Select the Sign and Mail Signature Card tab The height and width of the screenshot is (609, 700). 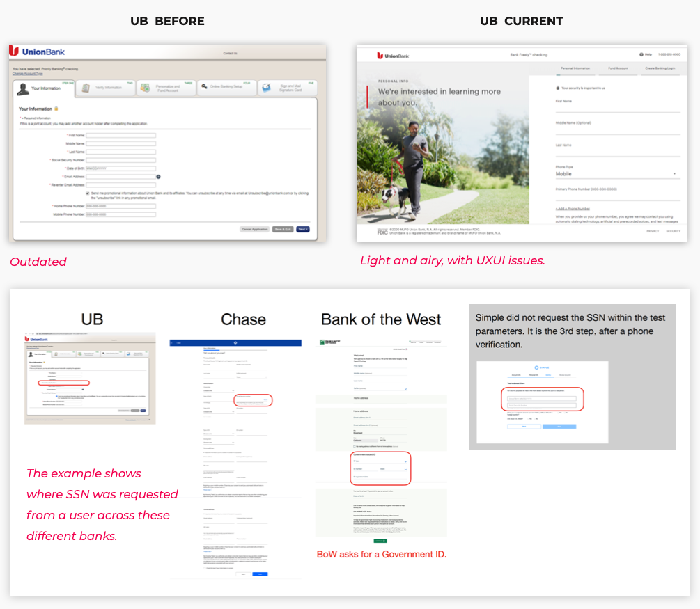coord(288,88)
